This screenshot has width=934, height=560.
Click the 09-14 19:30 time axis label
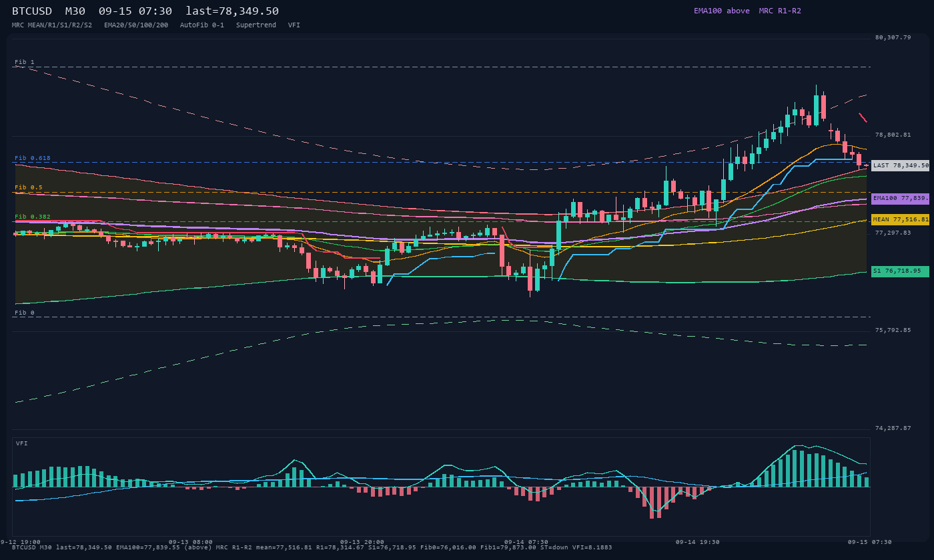(698, 542)
